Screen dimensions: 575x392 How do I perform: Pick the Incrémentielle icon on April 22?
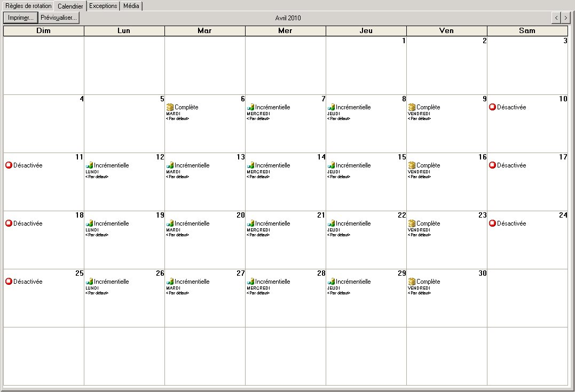point(331,223)
